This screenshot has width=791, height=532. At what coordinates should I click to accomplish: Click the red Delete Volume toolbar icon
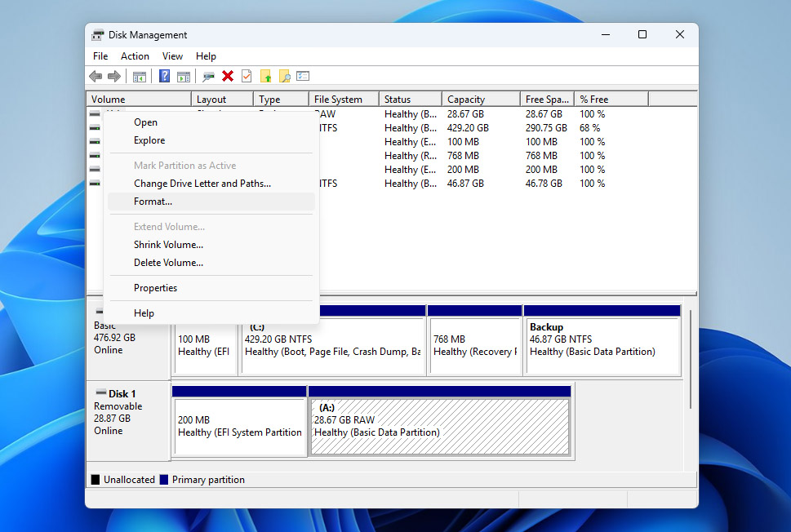[226, 76]
